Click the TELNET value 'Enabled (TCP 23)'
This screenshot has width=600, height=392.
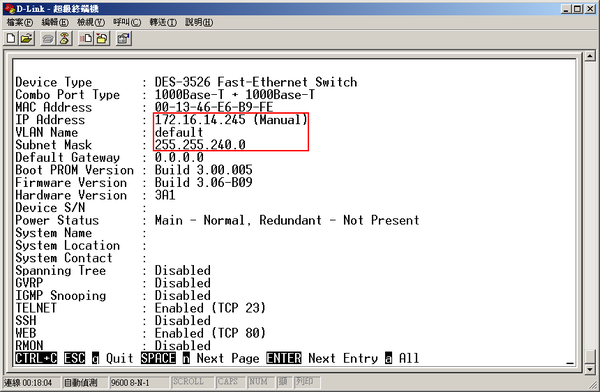pos(210,308)
